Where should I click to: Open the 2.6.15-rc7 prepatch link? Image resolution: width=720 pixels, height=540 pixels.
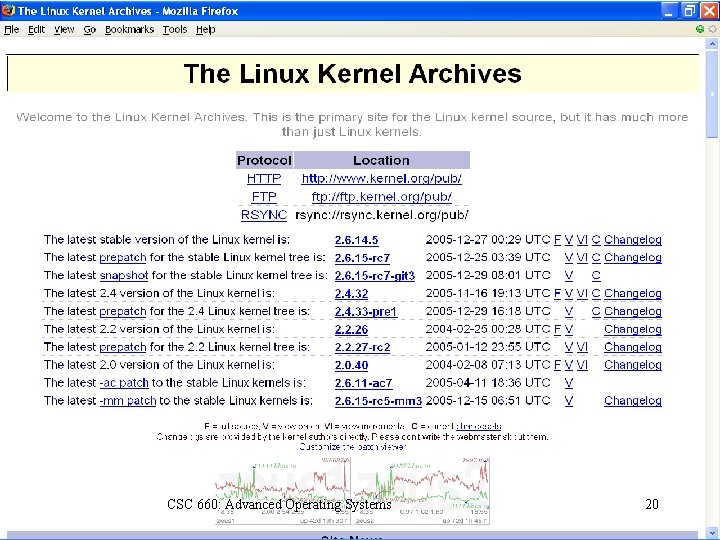tap(362, 258)
